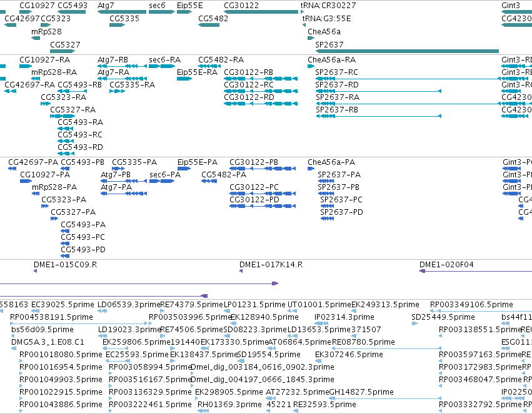The height and width of the screenshot is (414, 532).
Task: Click the RP003349106.5prime EST
Action: tap(481, 311)
